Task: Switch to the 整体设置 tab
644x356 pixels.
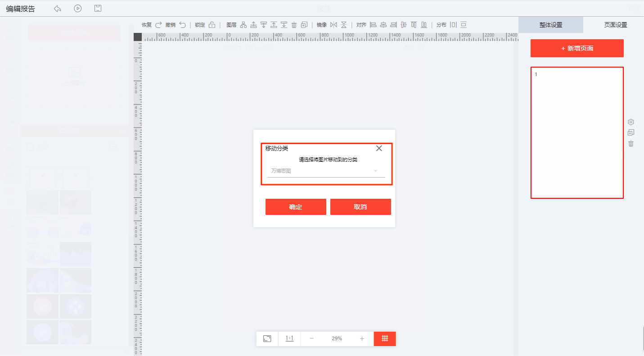Action: (550, 25)
